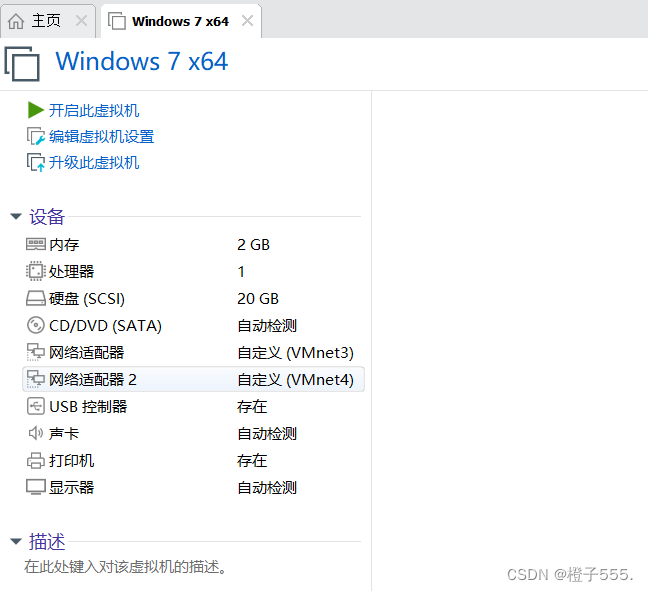Click 自动检测 value for 显示器
The image size is (648, 591).
[x=267, y=488]
